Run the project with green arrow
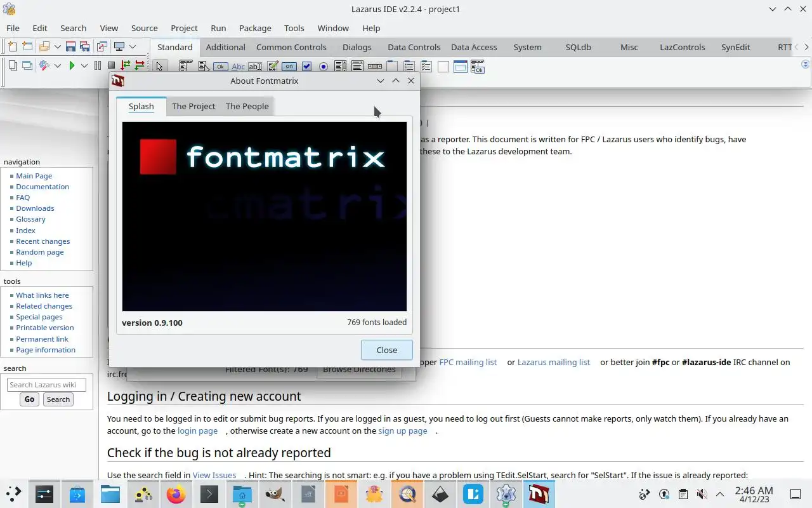This screenshot has height=508, width=812. pos(72,65)
